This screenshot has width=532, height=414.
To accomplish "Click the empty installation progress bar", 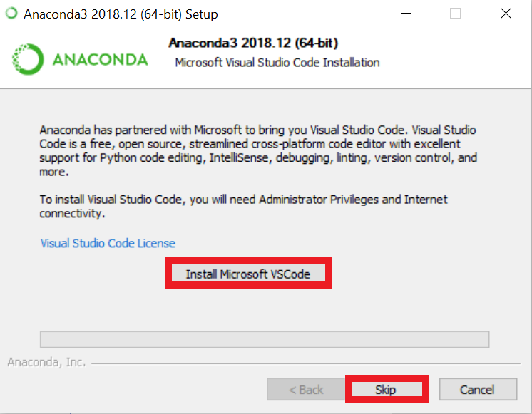I will (264, 338).
